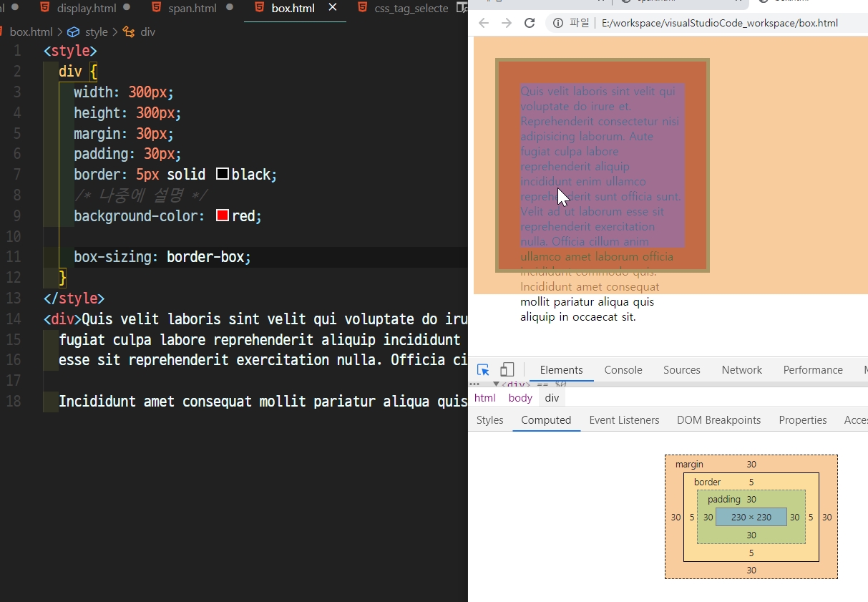868x602 pixels.
Task: Click the closing </style> tag line
Action: pos(74,298)
